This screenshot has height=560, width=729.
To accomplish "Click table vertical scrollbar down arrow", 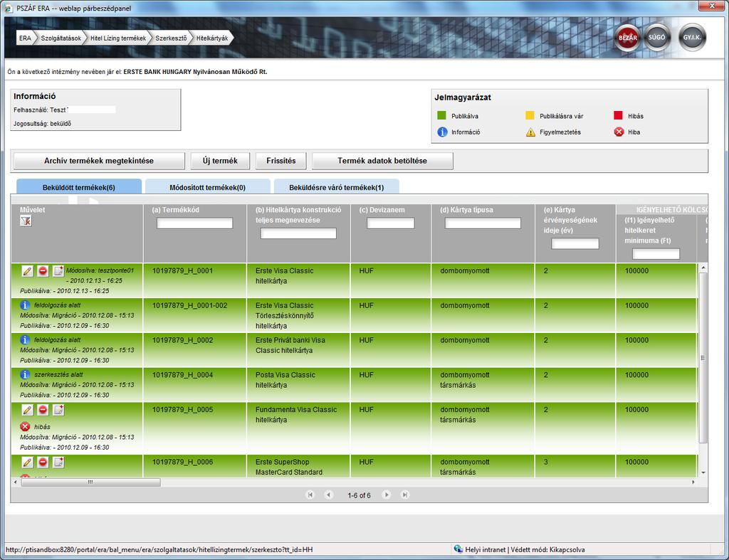I will pos(703,472).
